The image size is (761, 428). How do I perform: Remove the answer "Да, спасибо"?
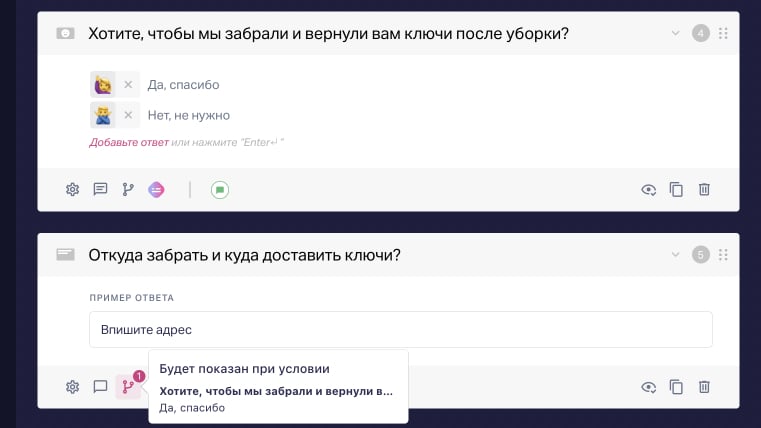(x=128, y=85)
